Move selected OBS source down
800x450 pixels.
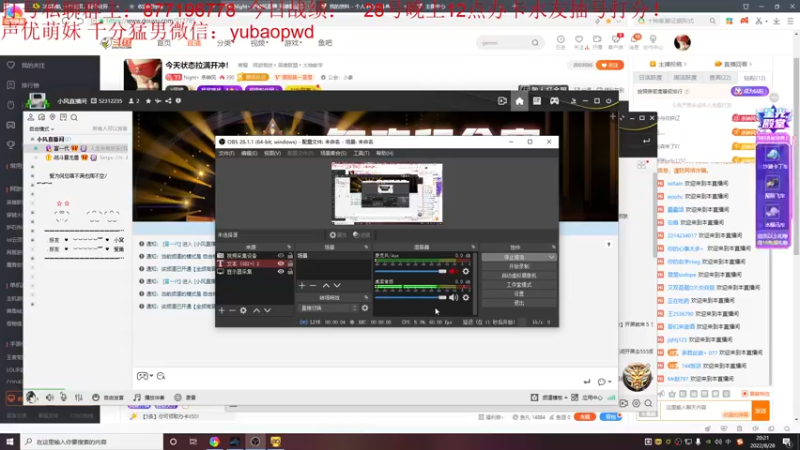coord(267,310)
